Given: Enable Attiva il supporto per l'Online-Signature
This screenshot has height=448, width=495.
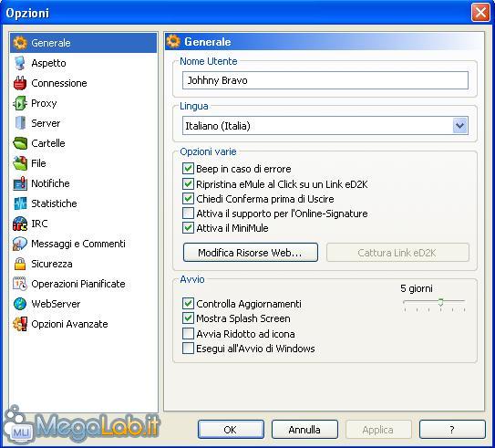Looking at the screenshot, I should pos(188,214).
